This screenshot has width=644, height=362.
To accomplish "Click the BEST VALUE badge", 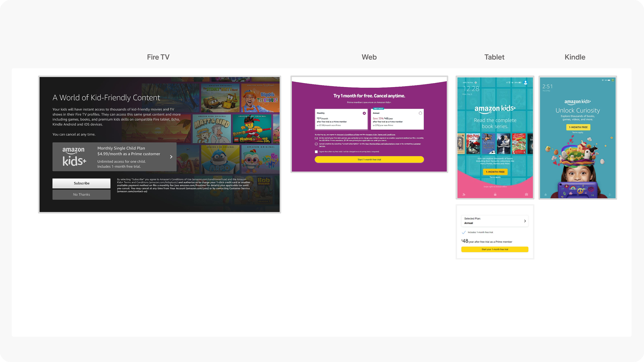I will (379, 109).
